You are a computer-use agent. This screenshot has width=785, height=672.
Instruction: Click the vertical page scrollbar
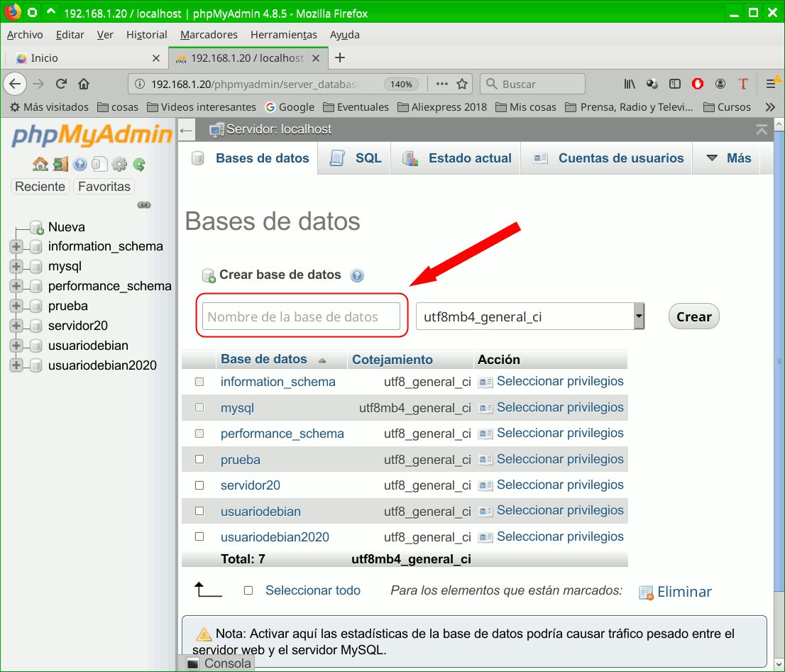click(779, 361)
